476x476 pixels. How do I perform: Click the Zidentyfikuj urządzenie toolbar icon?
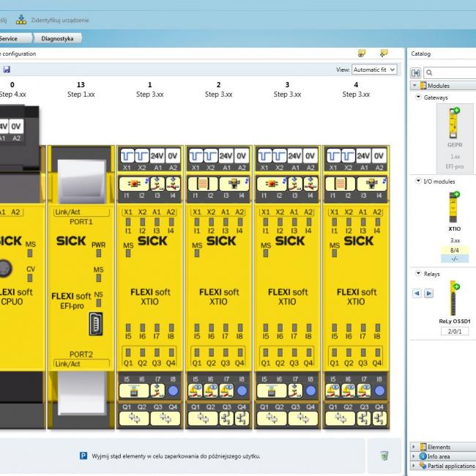pyautogui.click(x=21, y=19)
